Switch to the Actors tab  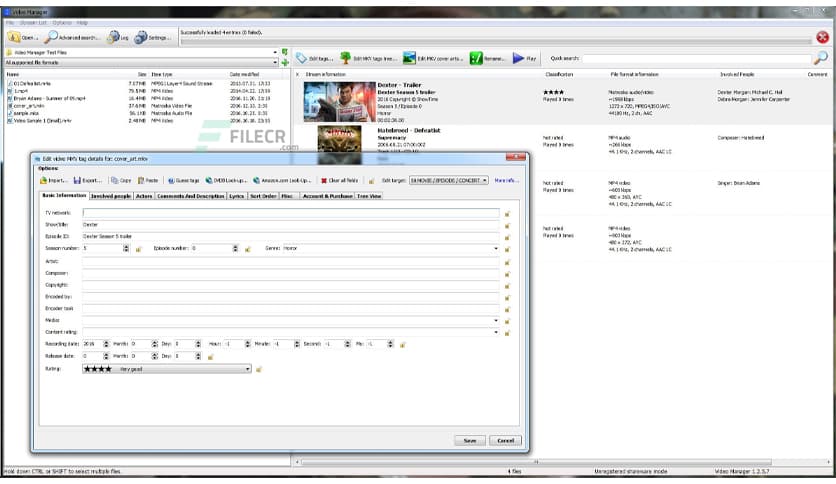(144, 196)
